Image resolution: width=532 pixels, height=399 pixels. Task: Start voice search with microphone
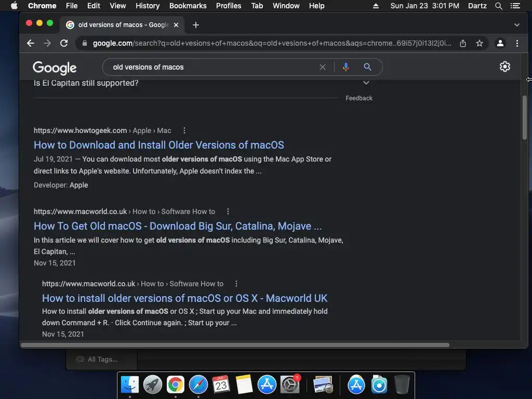pyautogui.click(x=345, y=67)
